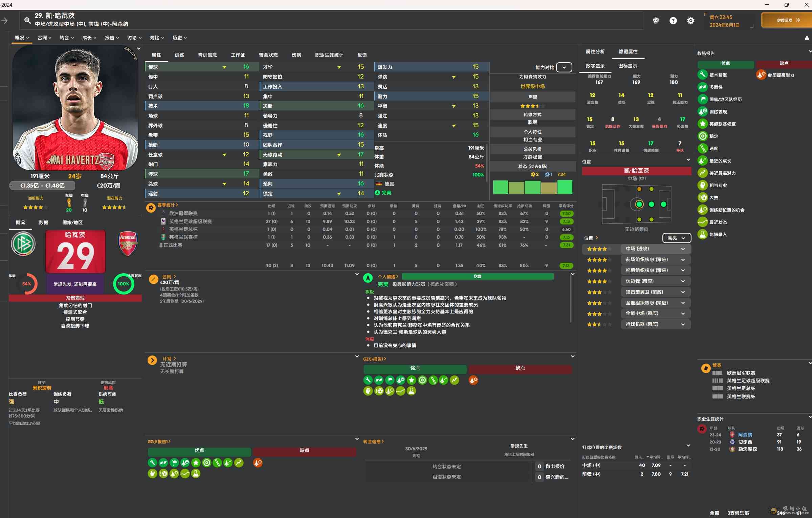The height and width of the screenshot is (518, 812).
Task: Open the 数据 tab under player photo
Action: [x=43, y=222]
